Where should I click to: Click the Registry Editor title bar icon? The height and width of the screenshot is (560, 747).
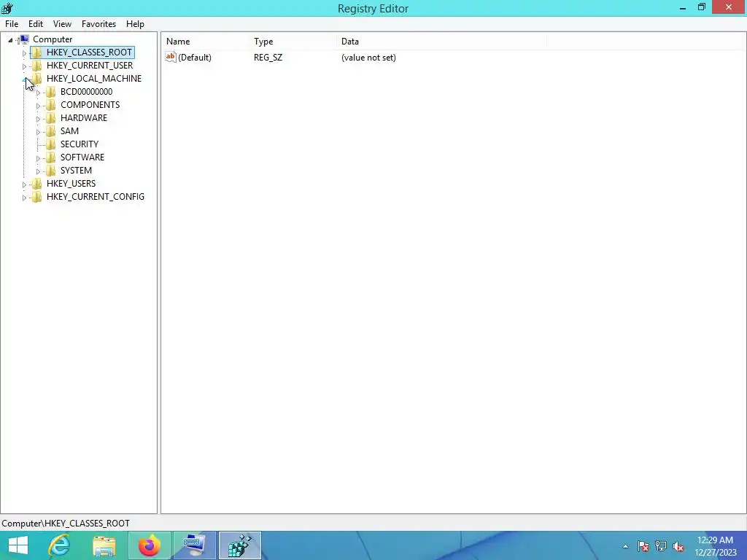click(7, 8)
